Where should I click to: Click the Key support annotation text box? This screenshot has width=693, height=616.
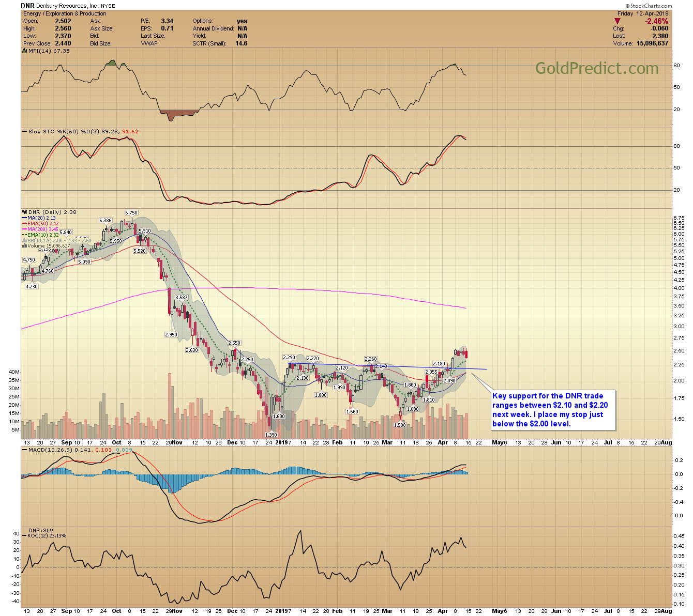(x=553, y=410)
